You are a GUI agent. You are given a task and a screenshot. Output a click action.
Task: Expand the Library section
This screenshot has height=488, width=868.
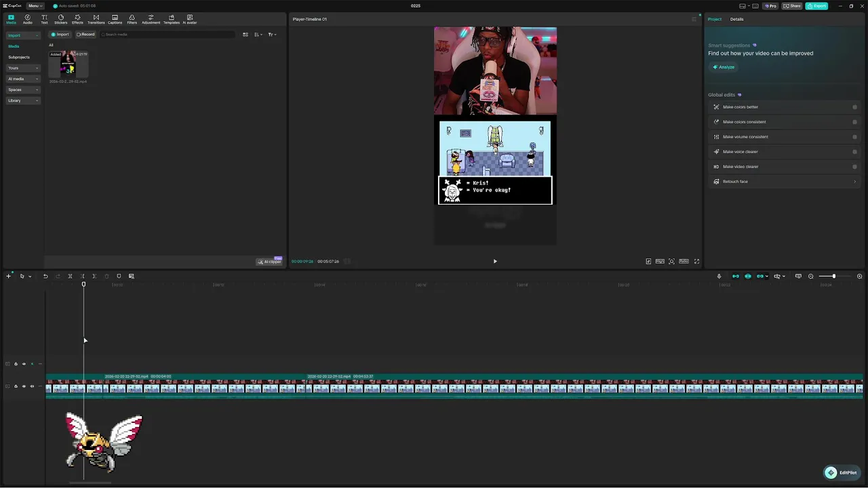(24, 100)
